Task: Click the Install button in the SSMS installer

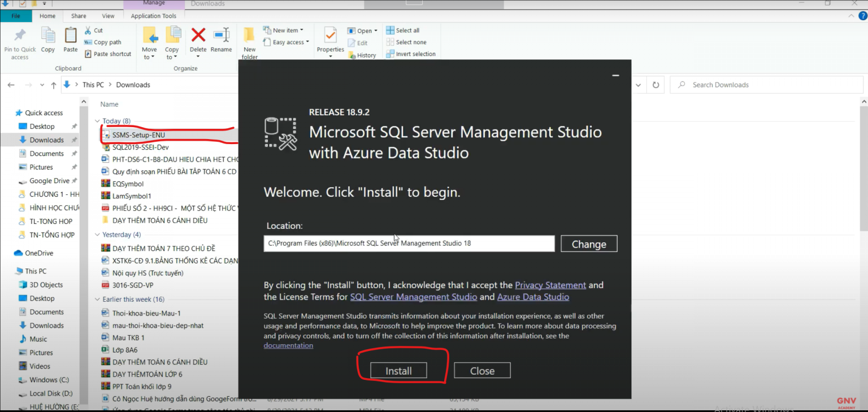Action: pyautogui.click(x=398, y=370)
